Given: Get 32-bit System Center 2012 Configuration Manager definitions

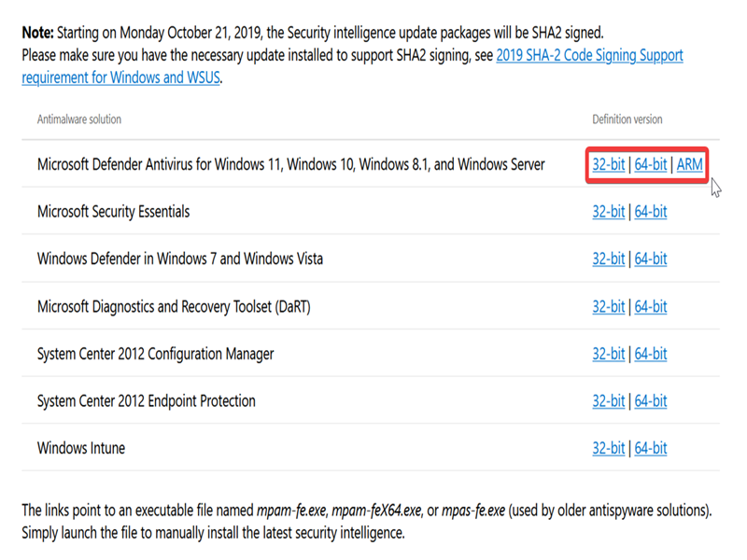Looking at the screenshot, I should pyautogui.click(x=609, y=354).
